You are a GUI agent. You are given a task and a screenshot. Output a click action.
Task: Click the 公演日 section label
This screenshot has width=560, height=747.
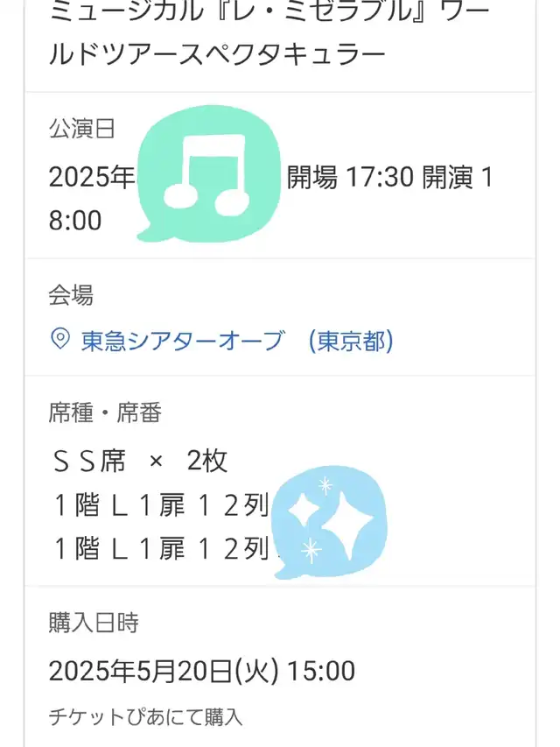pos(82,129)
